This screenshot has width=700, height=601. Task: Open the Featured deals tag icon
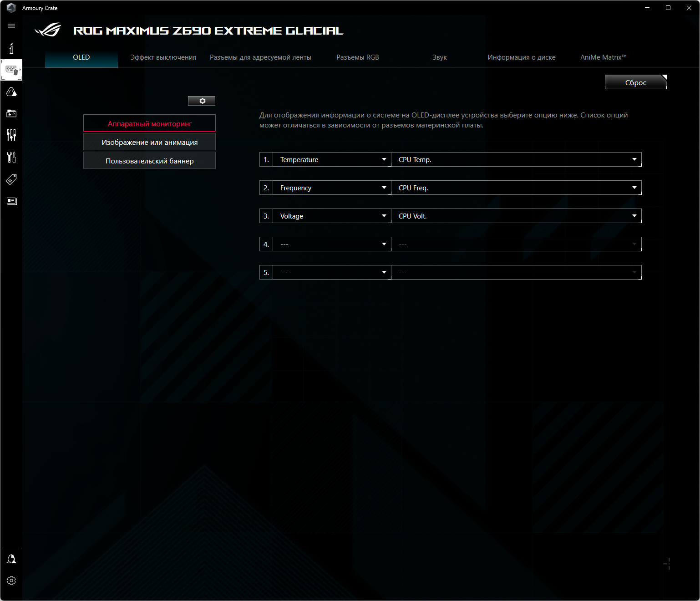[x=11, y=179]
